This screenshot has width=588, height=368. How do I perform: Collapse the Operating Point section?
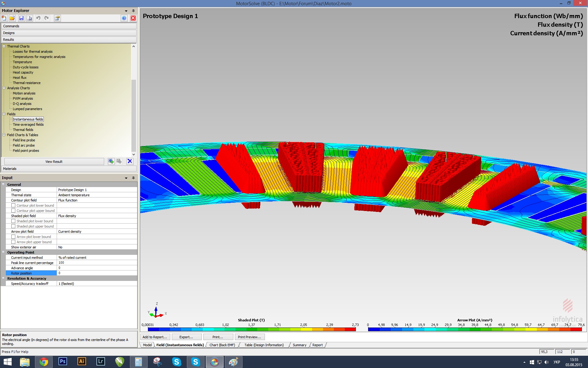click(3, 252)
